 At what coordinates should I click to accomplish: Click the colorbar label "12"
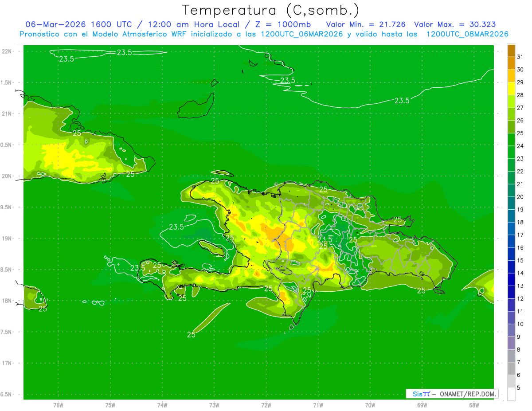coord(520,298)
